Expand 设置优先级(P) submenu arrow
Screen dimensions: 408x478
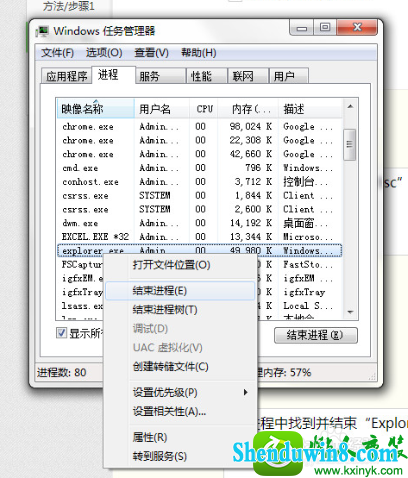coord(246,392)
